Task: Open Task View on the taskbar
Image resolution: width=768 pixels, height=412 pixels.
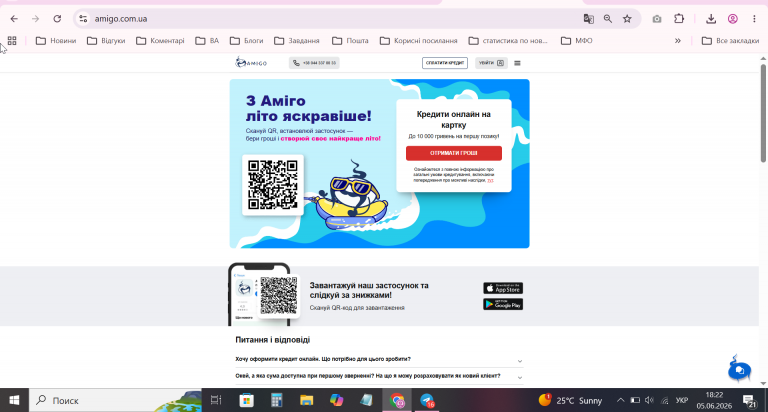Action: point(216,400)
